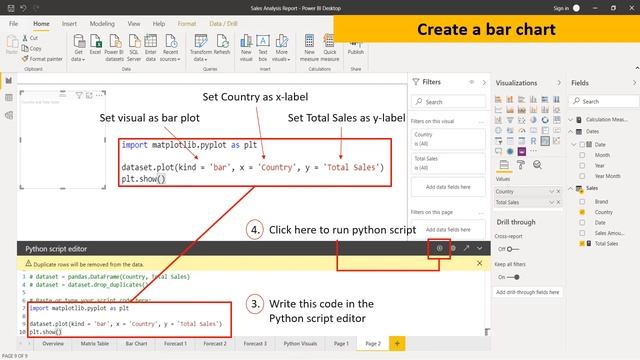Run the Python script

439,248
